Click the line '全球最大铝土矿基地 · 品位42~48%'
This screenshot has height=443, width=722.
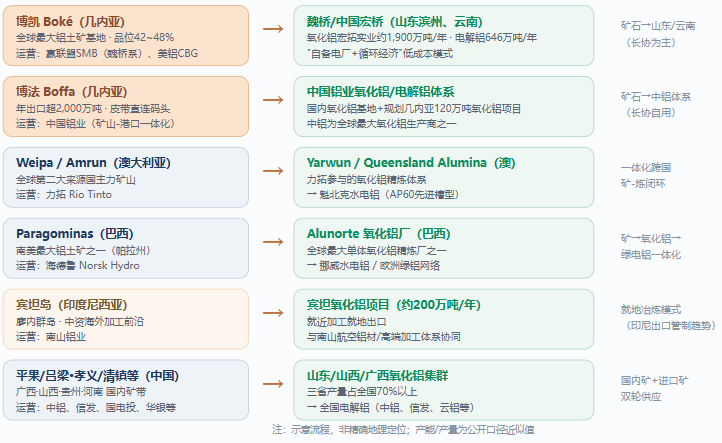95,38
